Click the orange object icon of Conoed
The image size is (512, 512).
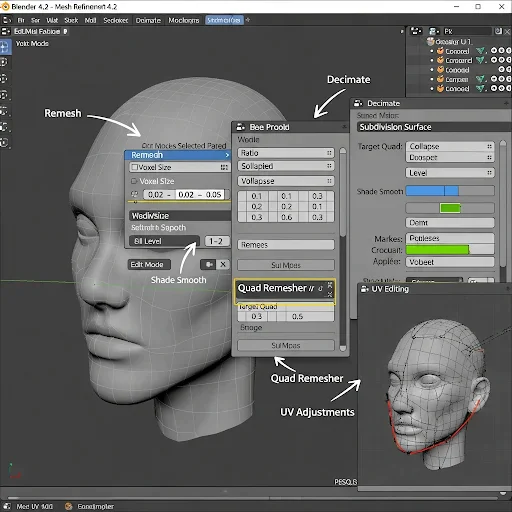[x=440, y=89]
